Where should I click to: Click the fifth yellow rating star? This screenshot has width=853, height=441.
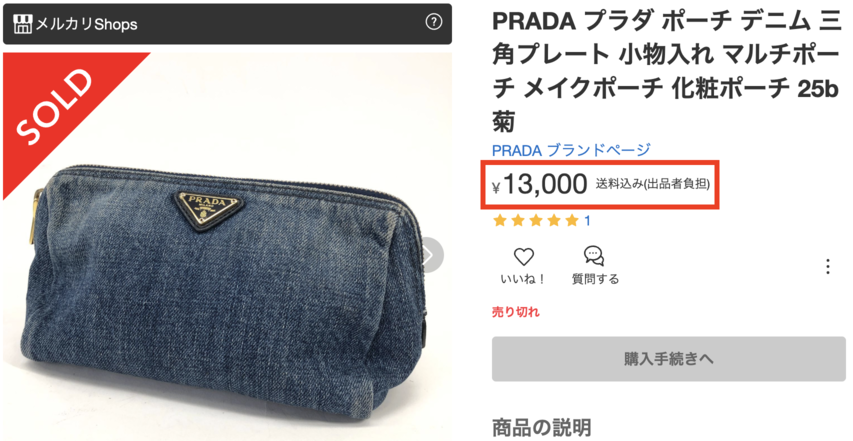click(x=571, y=221)
